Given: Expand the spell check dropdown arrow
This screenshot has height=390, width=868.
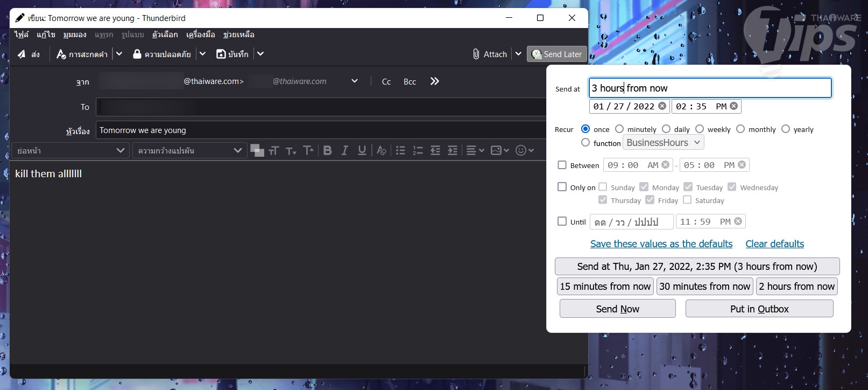Looking at the screenshot, I should click(119, 54).
